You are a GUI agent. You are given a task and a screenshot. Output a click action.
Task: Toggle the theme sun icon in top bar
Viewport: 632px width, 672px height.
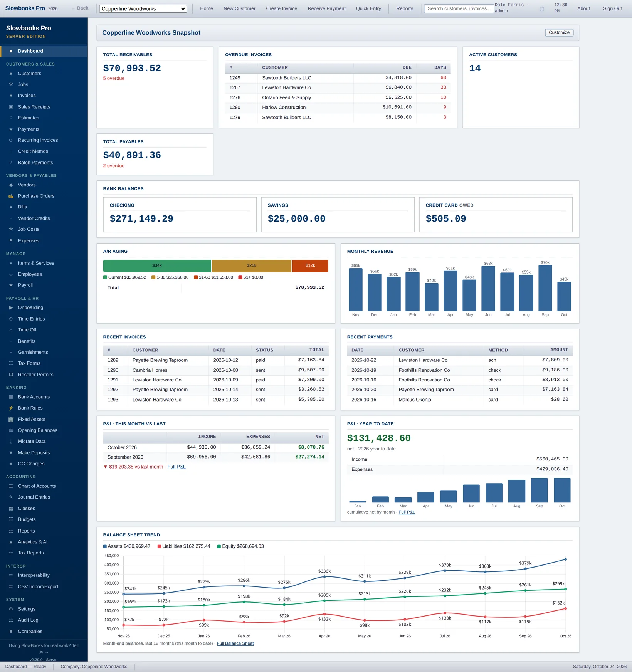point(542,8)
